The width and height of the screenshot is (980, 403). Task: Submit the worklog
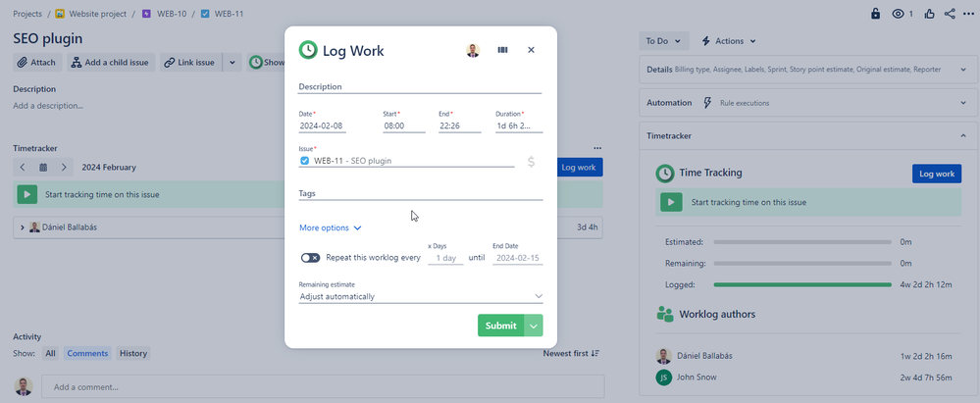(x=500, y=326)
